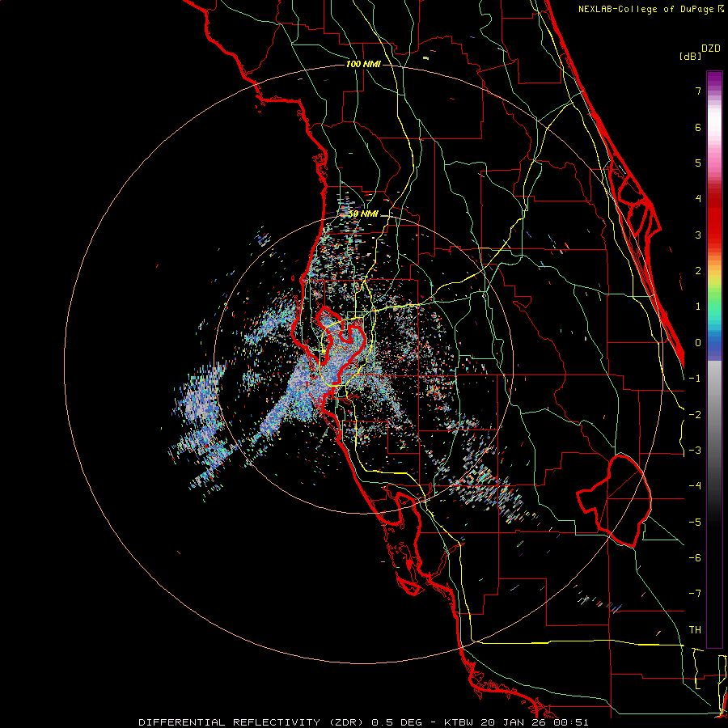Click the [dB] unit label
This screenshot has height=728, width=728.
pos(690,57)
